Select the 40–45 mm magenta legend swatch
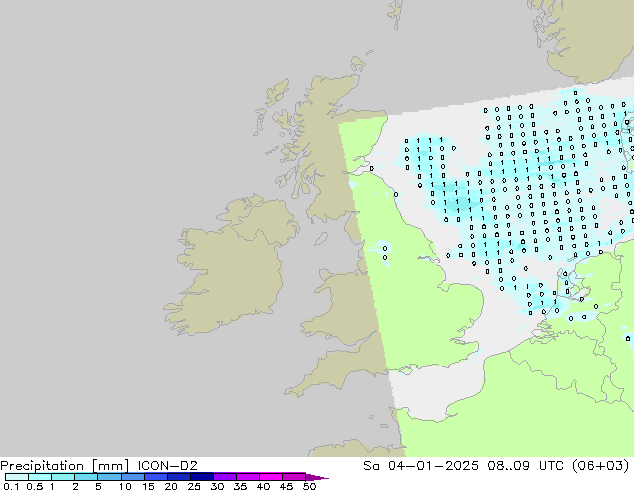Viewport: 634px width, 490px height. click(x=271, y=477)
